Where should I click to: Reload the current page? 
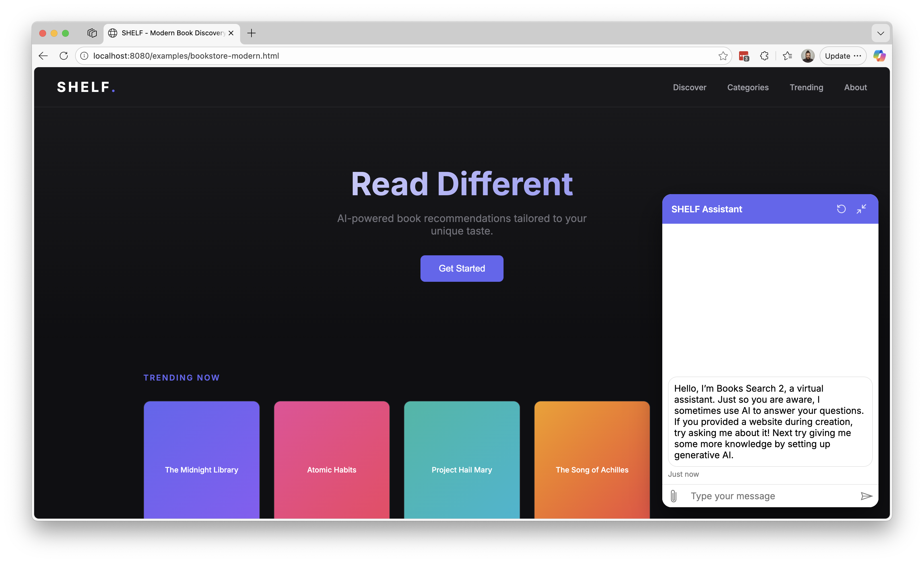(64, 56)
